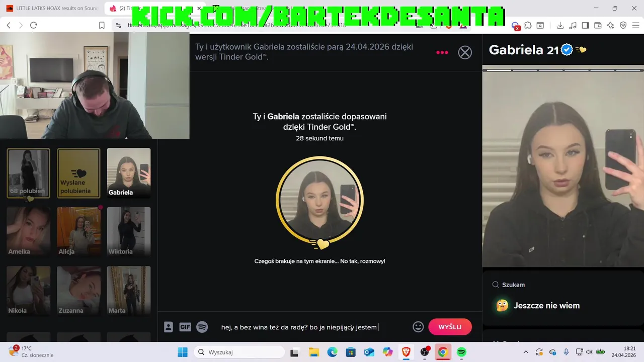This screenshot has height=362, width=644.
Task: Expand hidden system tray icons
Action: (x=526, y=352)
